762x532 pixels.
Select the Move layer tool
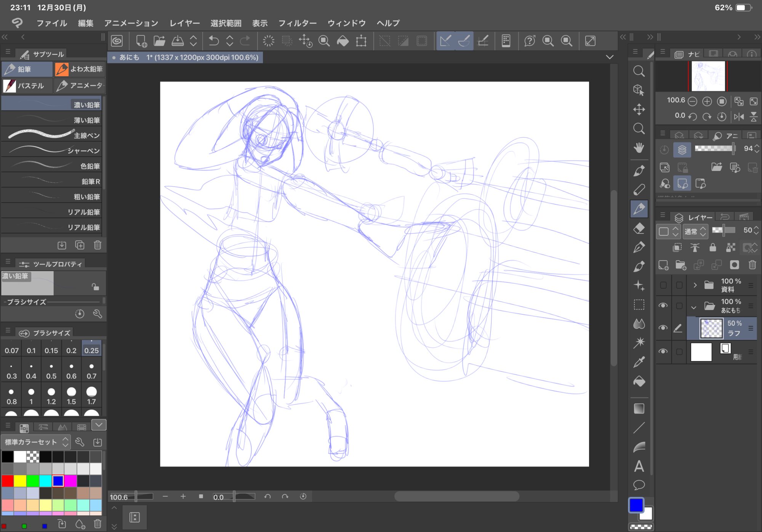click(x=639, y=109)
